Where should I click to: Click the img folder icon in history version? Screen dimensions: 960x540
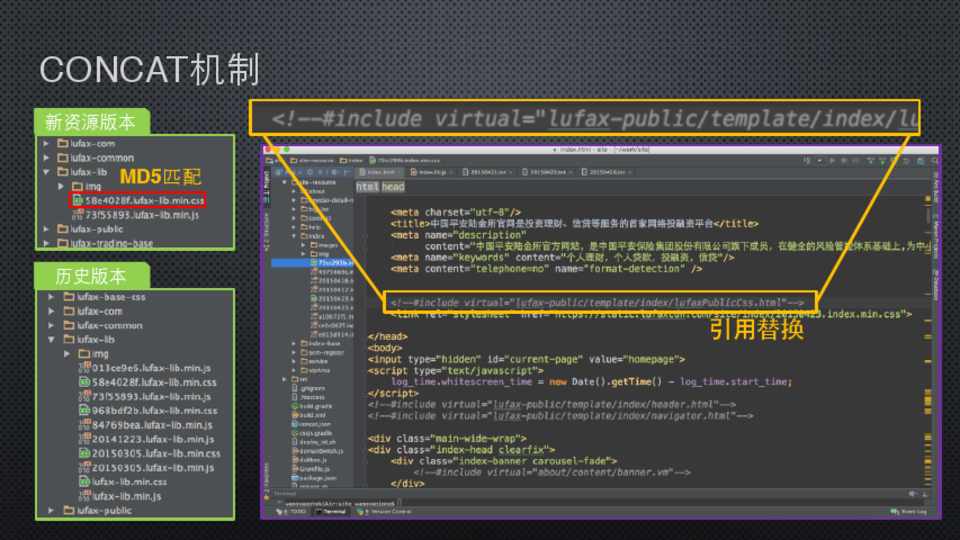[83, 354]
